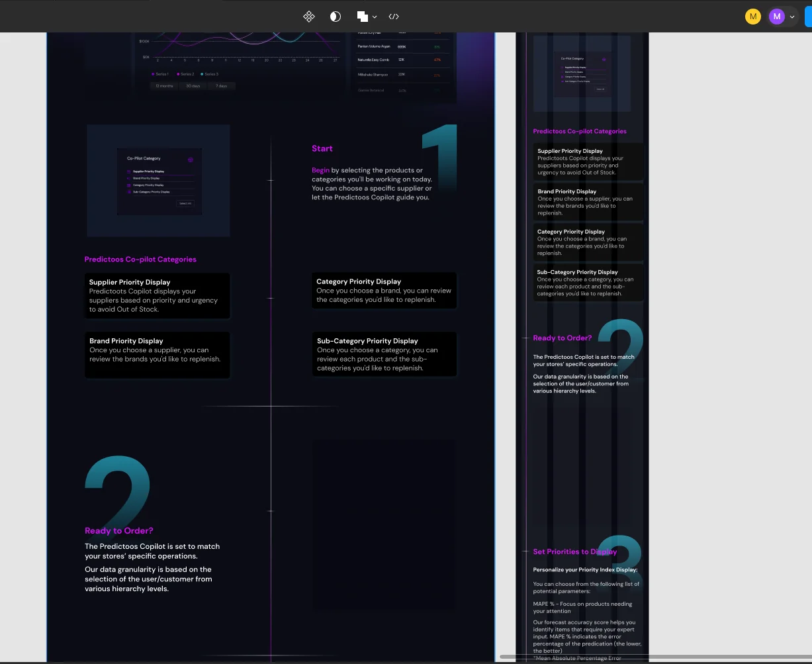Select the Naturella Easy Comb table row
812x664 pixels.
(402, 60)
